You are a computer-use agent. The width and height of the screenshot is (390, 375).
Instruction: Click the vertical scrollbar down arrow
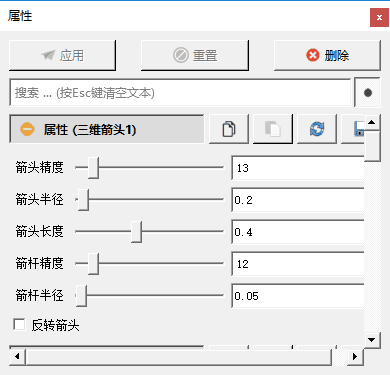coord(372,340)
